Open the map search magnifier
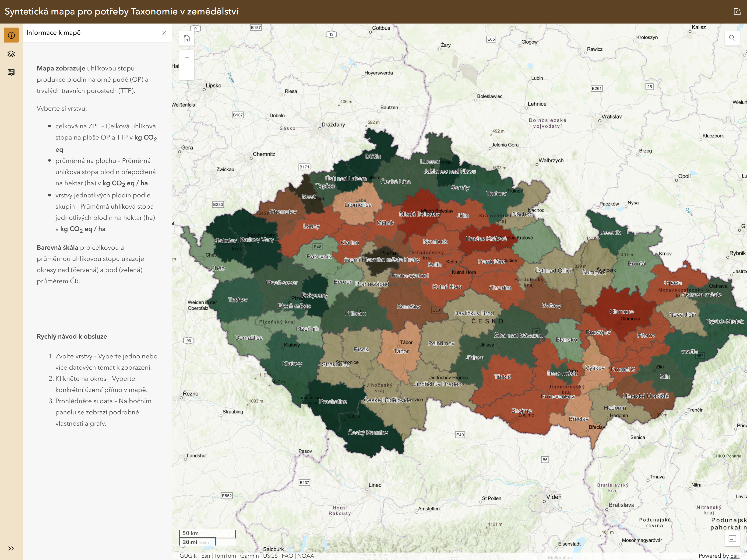The image size is (747, 560). tap(732, 38)
